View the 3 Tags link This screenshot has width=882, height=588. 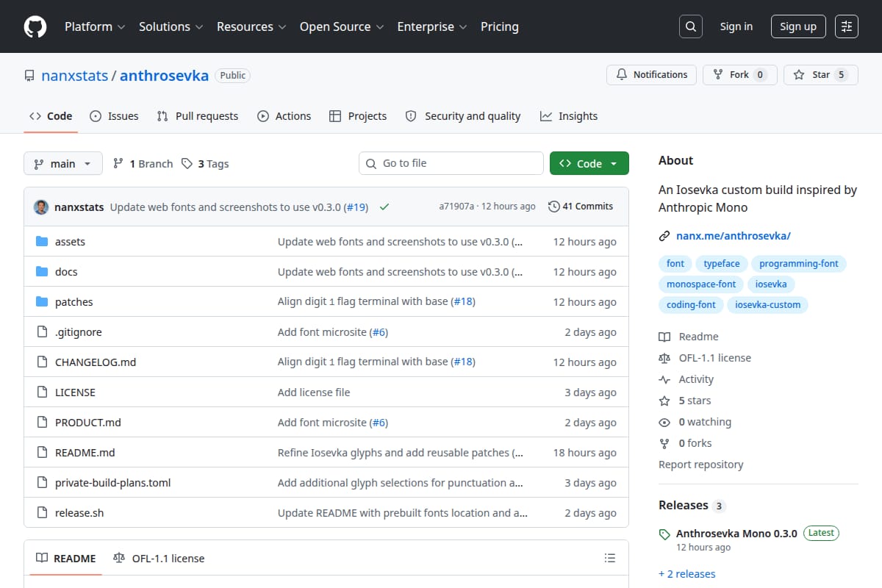[206, 163]
